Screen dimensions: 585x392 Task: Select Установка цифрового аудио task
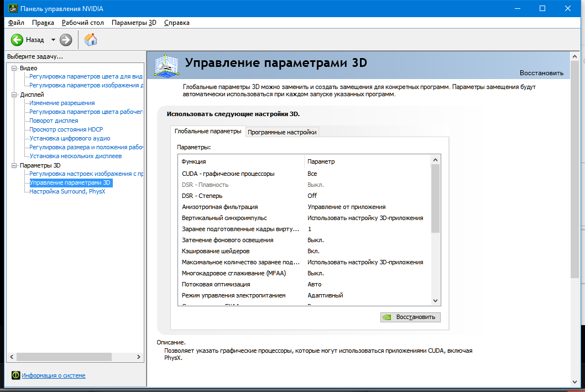tap(70, 138)
